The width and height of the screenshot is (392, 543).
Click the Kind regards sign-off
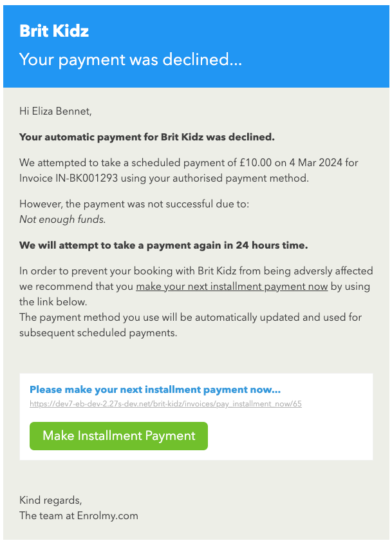tap(50, 500)
